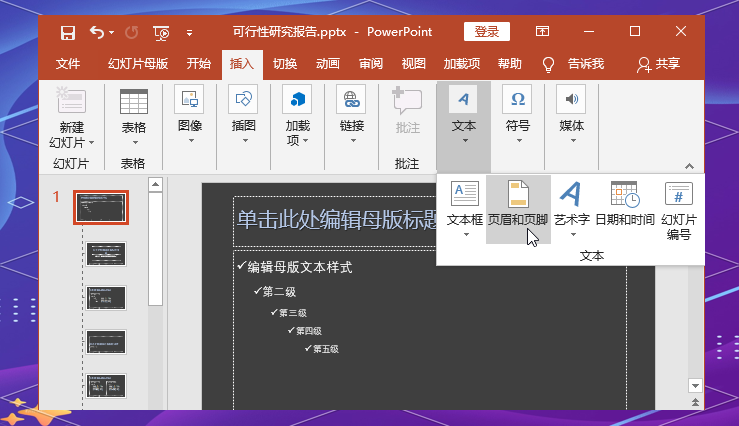Switch to Slide Master (幻灯片母版) tab
The image size is (739, 426).
(138, 64)
